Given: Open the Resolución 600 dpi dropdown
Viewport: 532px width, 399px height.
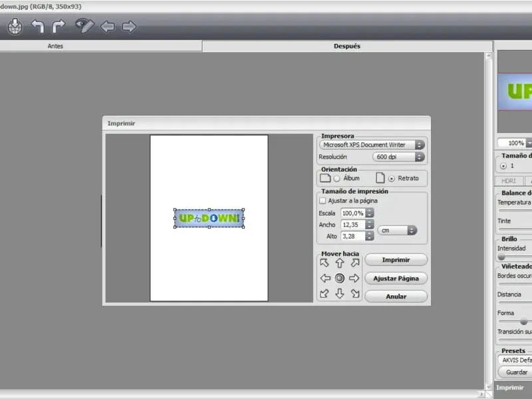Looking at the screenshot, I should pos(398,157).
